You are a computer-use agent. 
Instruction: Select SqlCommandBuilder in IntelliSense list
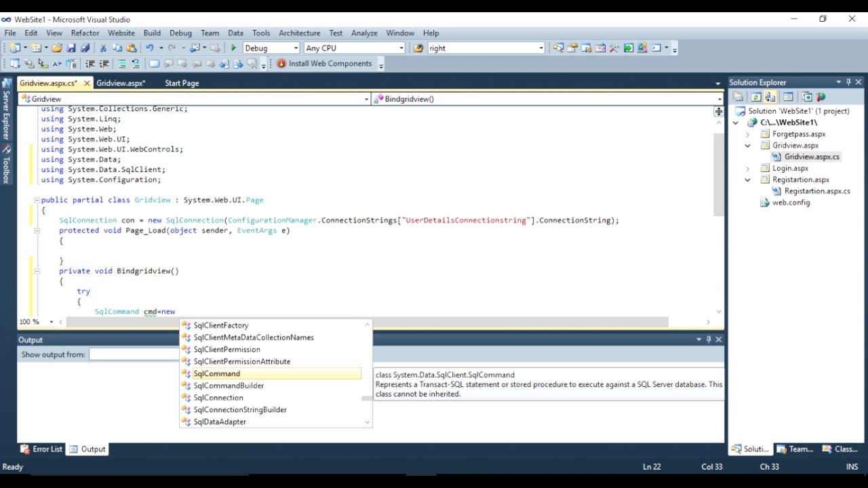271,386
